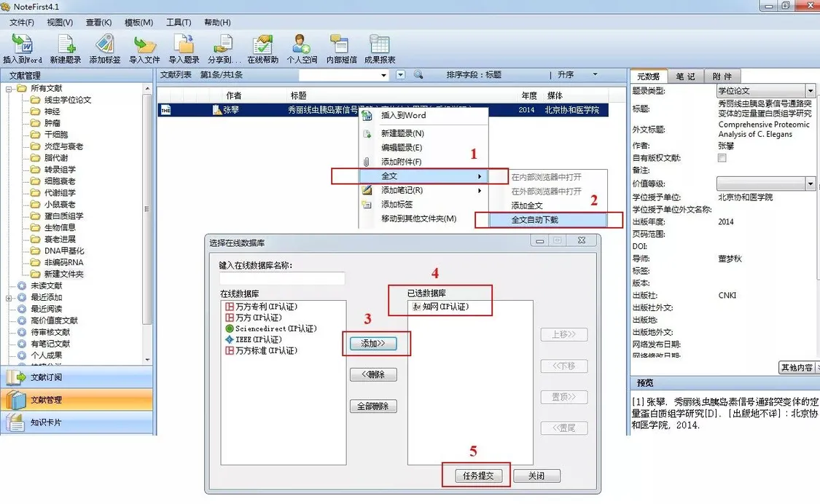
Task: Click the 任务提交 button
Action: click(478, 476)
